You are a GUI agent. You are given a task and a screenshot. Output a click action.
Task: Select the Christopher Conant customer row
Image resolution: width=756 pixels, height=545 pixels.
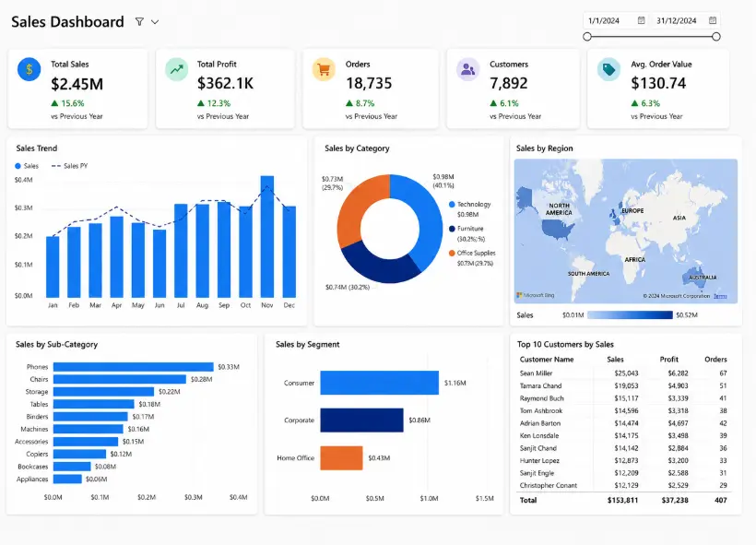(623, 486)
